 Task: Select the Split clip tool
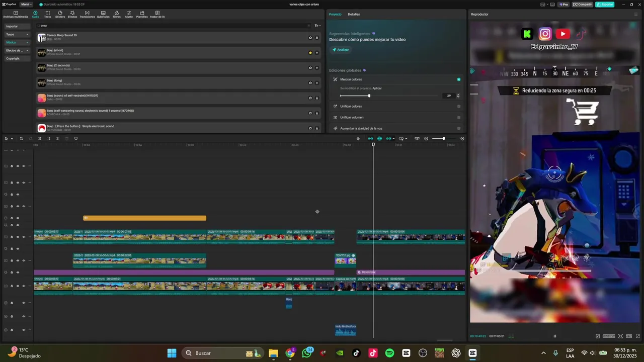(x=40, y=139)
